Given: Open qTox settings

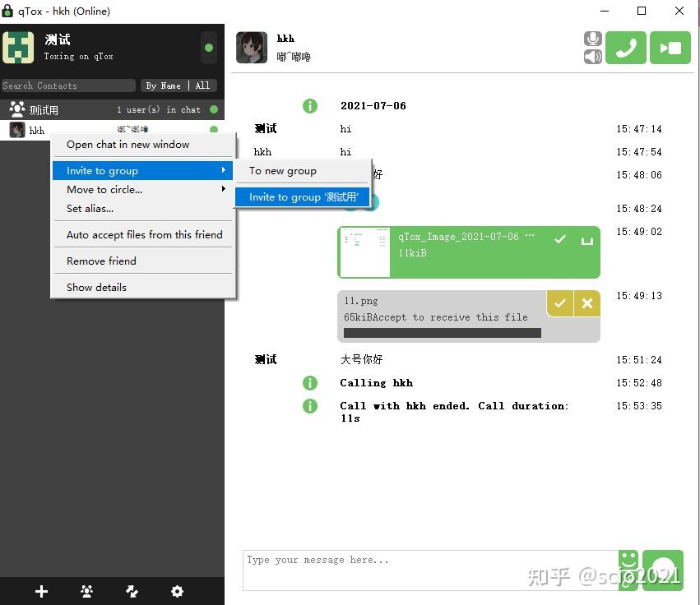Looking at the screenshot, I should [177, 591].
